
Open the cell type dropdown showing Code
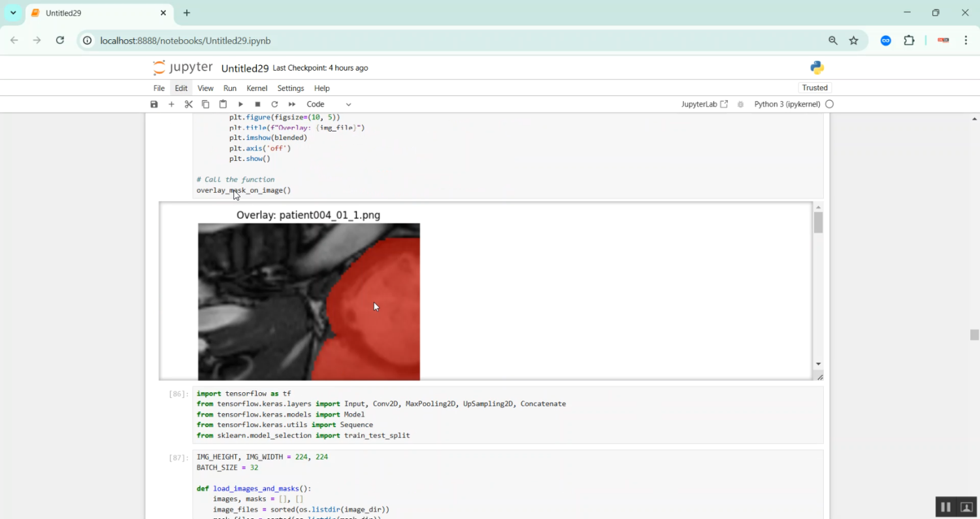pyautogui.click(x=329, y=105)
